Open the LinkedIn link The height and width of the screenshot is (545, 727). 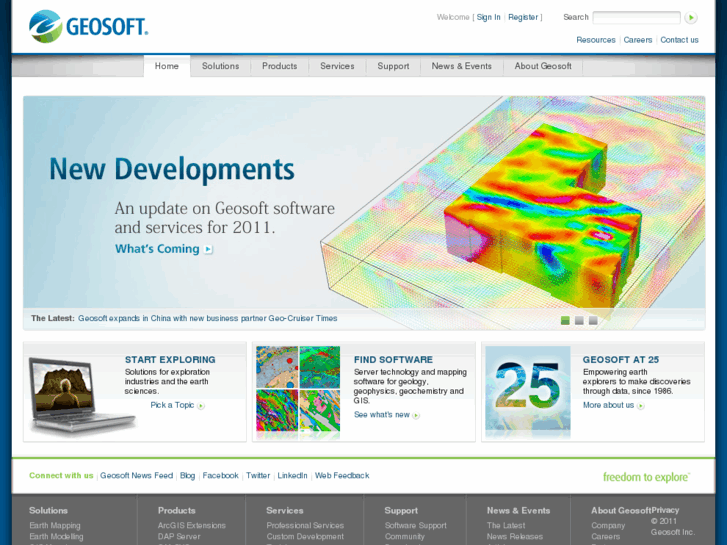[x=292, y=475]
